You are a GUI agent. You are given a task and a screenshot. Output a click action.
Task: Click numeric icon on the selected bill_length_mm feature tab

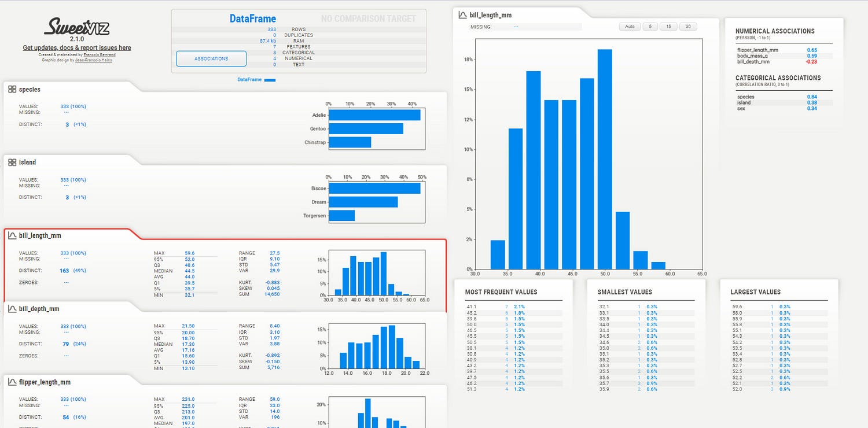coord(12,235)
